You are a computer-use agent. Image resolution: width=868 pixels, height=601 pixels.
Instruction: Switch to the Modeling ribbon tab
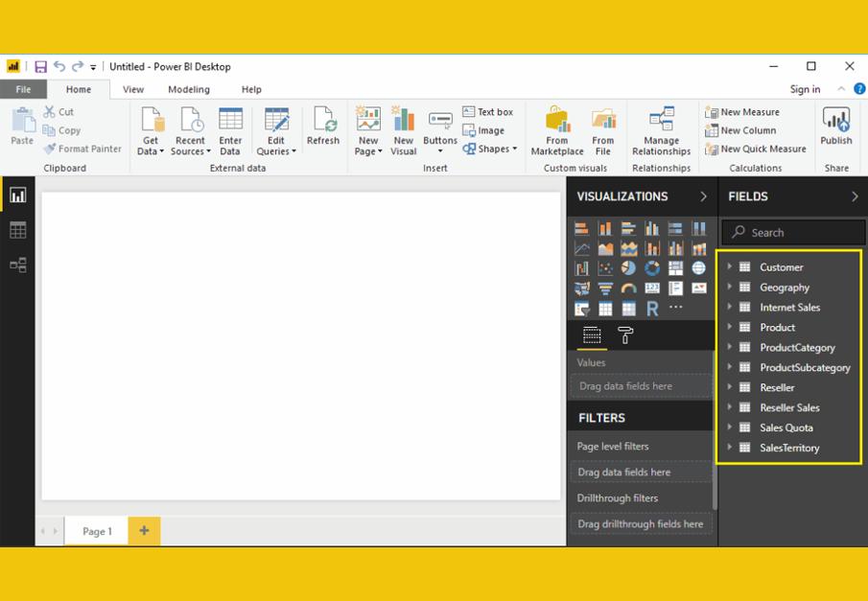pyautogui.click(x=189, y=89)
